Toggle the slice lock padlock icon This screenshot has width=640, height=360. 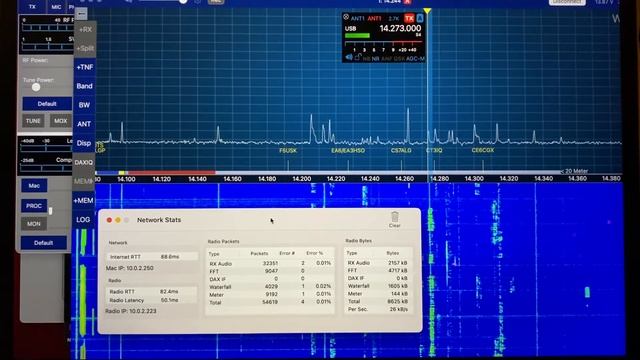point(358,58)
